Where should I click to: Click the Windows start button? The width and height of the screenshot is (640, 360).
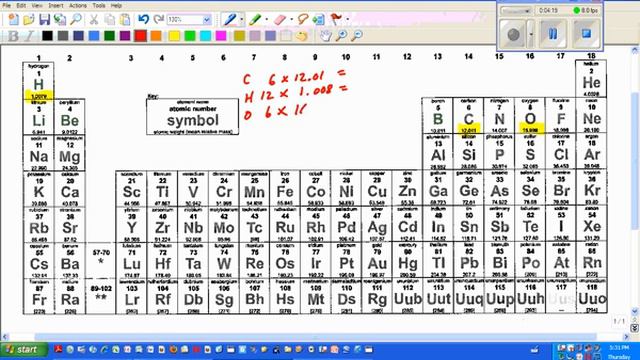pos(23,350)
